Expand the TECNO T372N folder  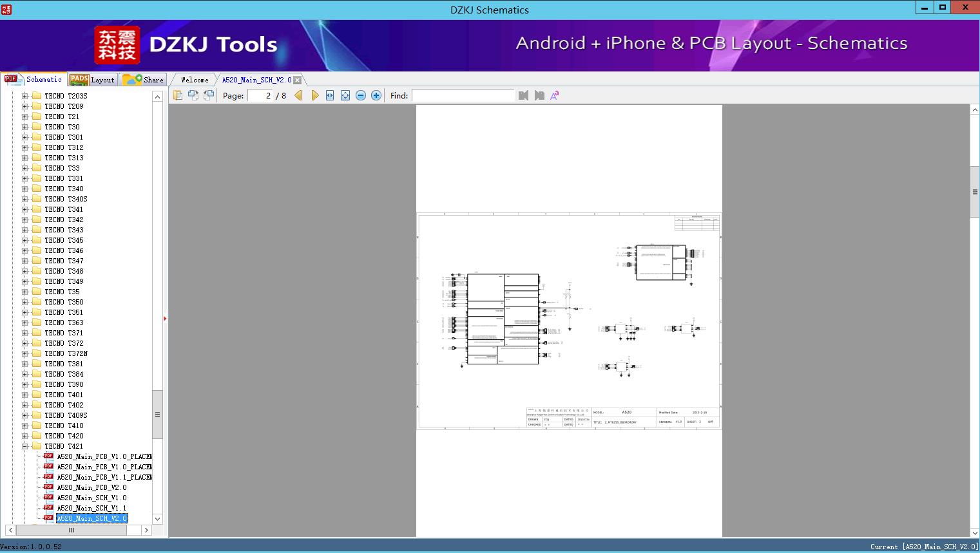[25, 353]
